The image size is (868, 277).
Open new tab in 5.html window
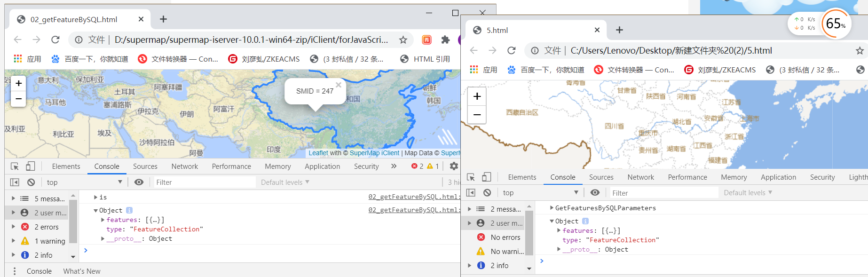coord(619,30)
